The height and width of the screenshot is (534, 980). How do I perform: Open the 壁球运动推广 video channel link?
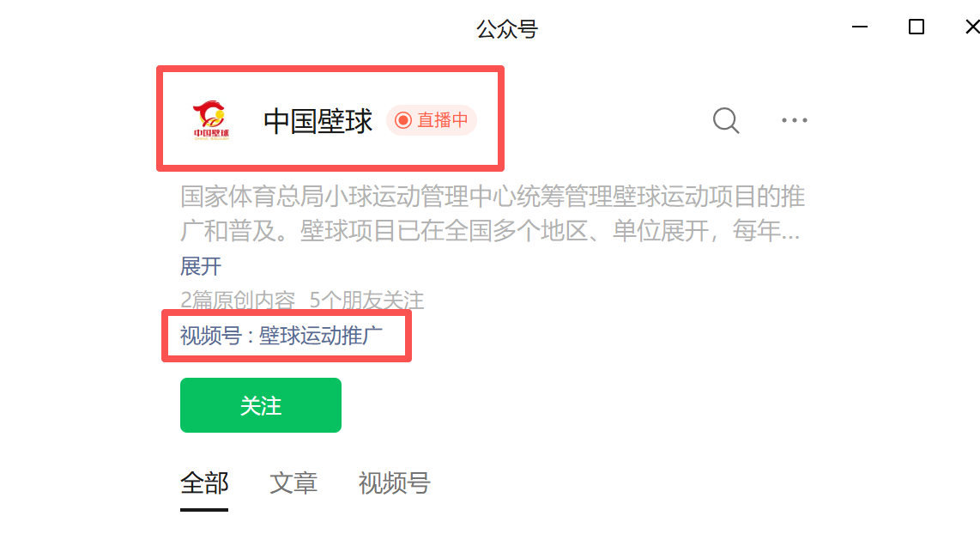(321, 336)
